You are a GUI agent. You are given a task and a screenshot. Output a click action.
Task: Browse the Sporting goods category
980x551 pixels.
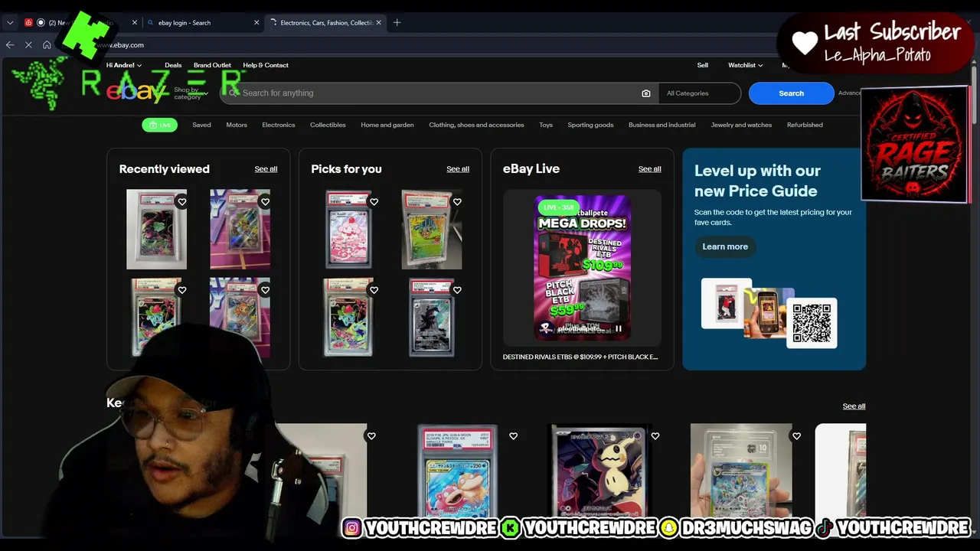590,125
